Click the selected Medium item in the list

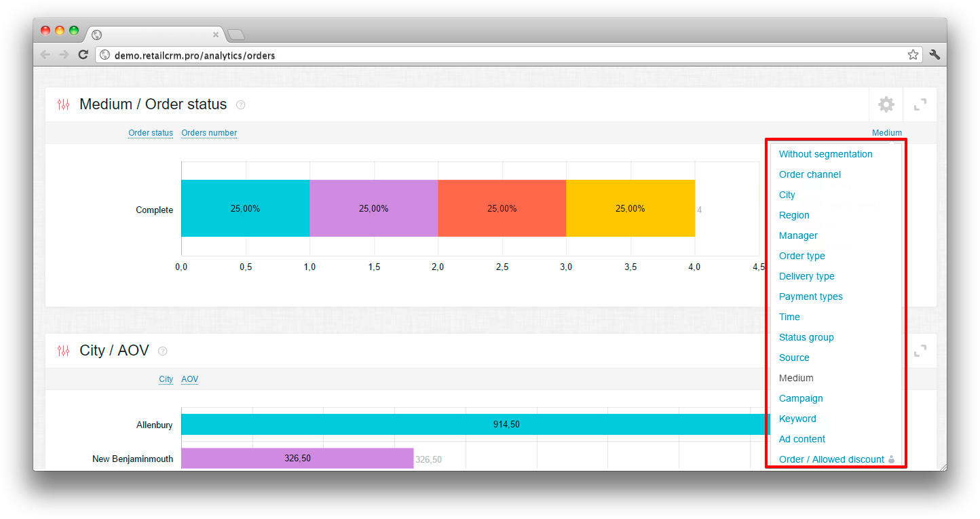[796, 378]
